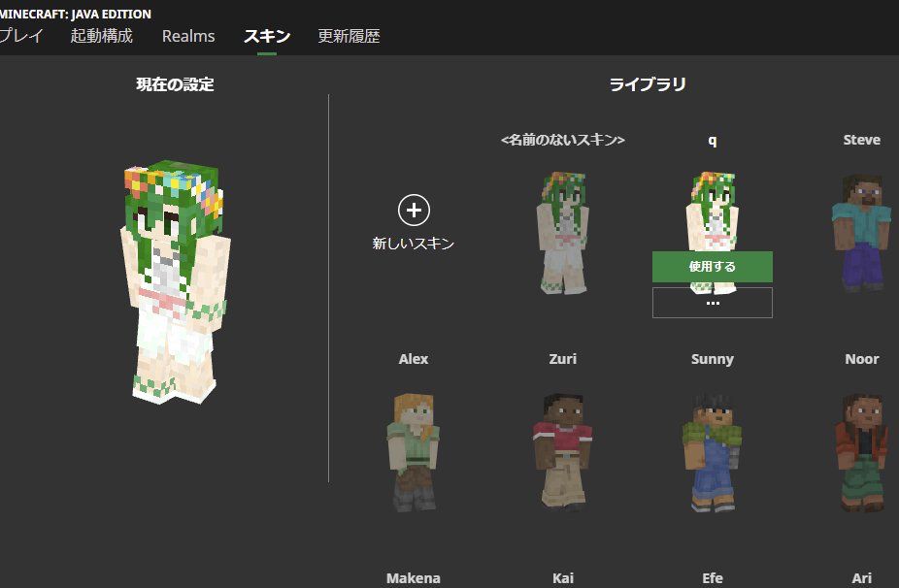The image size is (899, 588).
Task: Click the Sunny name label
Action: pos(712,359)
